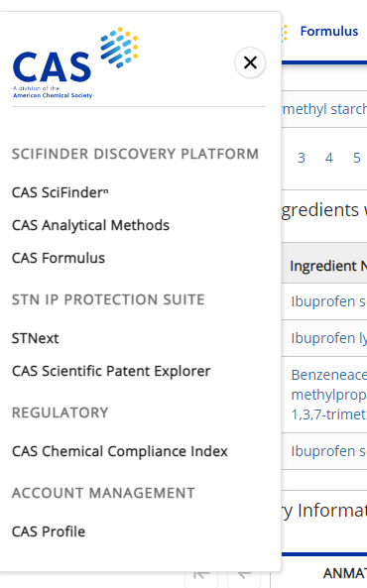Jump to results page 5
The width and height of the screenshot is (367, 588).
tap(357, 158)
